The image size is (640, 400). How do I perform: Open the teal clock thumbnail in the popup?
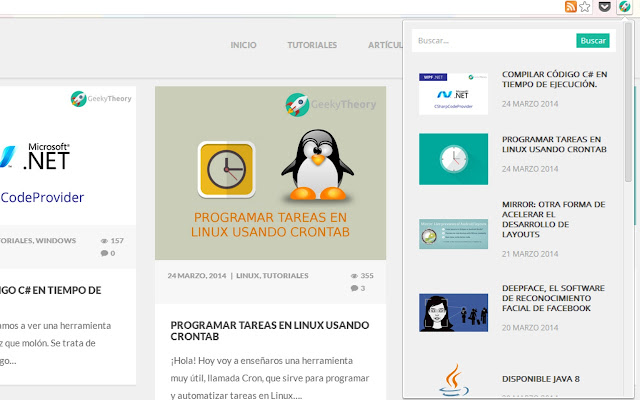point(453,159)
